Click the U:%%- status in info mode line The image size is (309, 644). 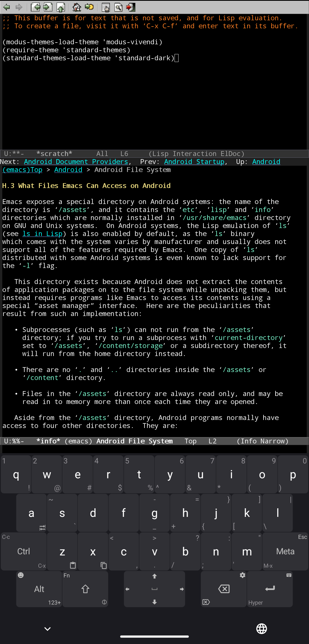(14, 441)
